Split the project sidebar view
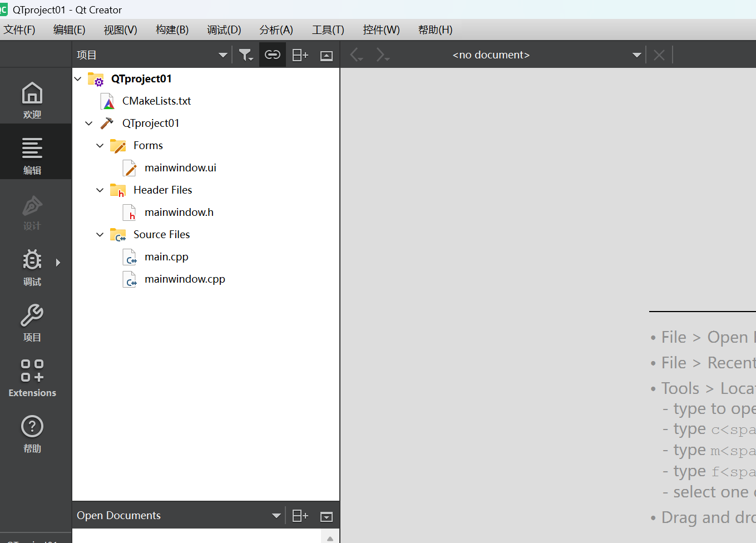756x543 pixels. click(300, 55)
